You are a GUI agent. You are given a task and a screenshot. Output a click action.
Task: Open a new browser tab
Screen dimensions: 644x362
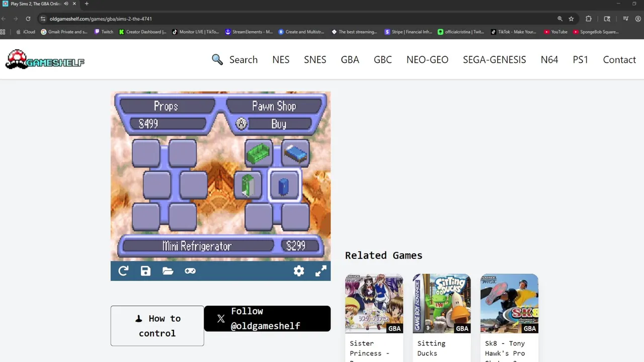click(x=87, y=4)
